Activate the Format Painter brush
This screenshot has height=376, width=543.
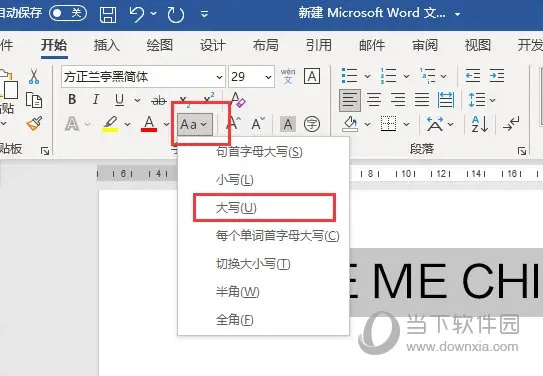[x=34, y=124]
